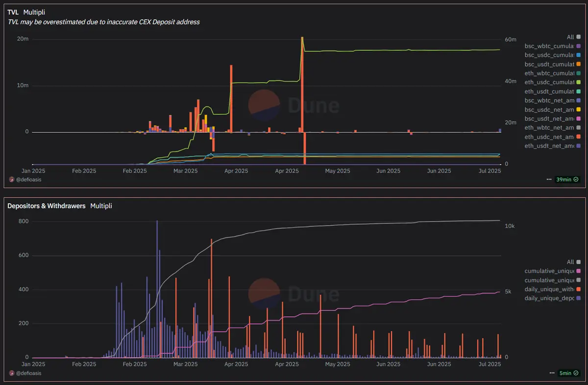Toggle the gray cumulative_unique legend entry
The height and width of the screenshot is (385, 588).
coord(552,280)
